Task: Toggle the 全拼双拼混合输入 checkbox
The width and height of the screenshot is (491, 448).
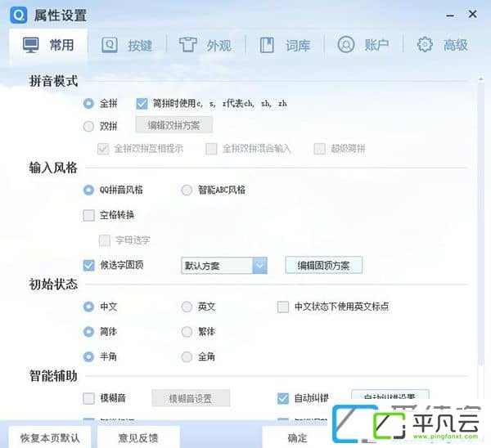Action: [211, 149]
